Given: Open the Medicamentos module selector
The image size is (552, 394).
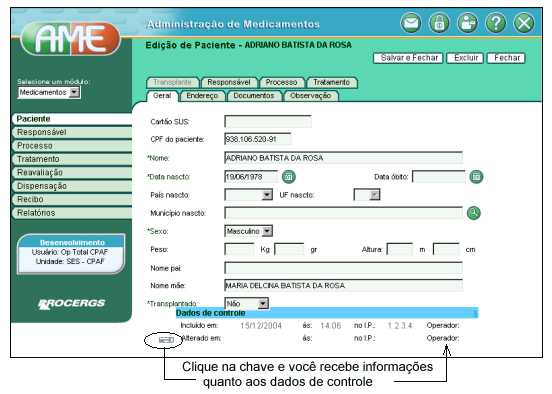Looking at the screenshot, I should (49, 92).
